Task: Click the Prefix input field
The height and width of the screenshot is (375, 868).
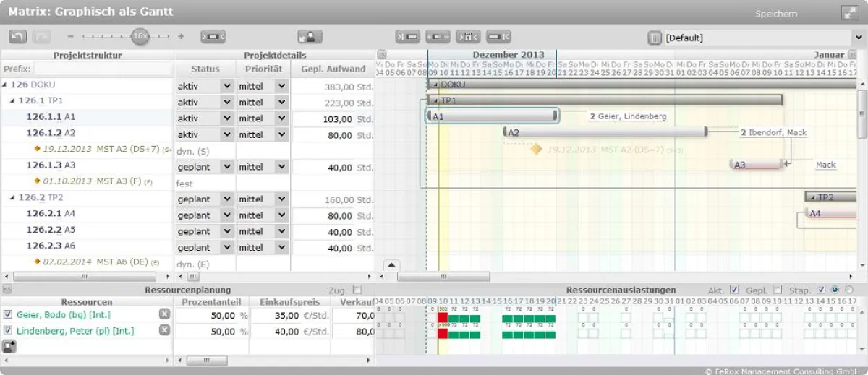Action: point(103,69)
